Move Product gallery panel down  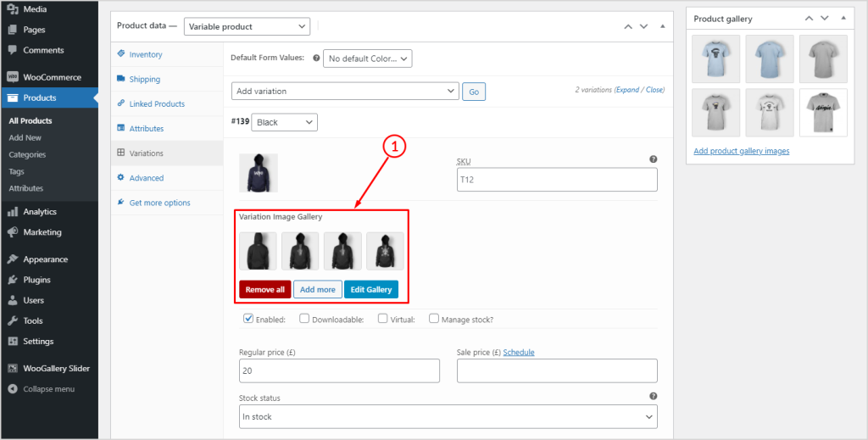(x=824, y=19)
